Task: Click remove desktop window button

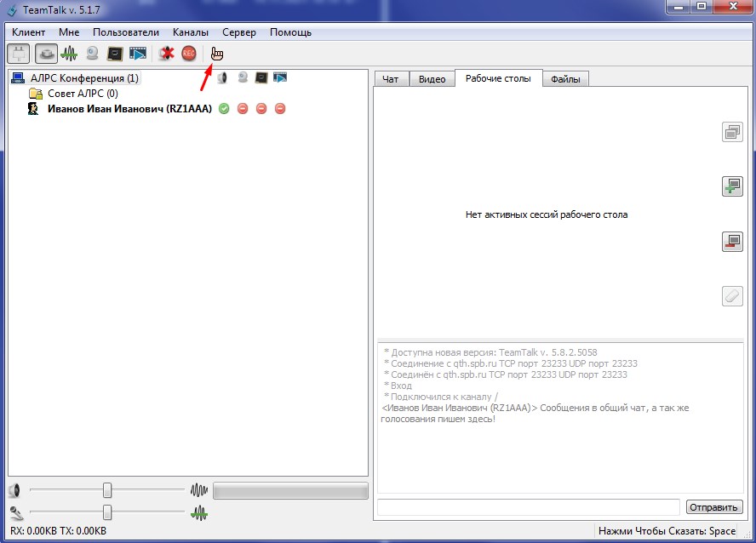Action: 731,242
